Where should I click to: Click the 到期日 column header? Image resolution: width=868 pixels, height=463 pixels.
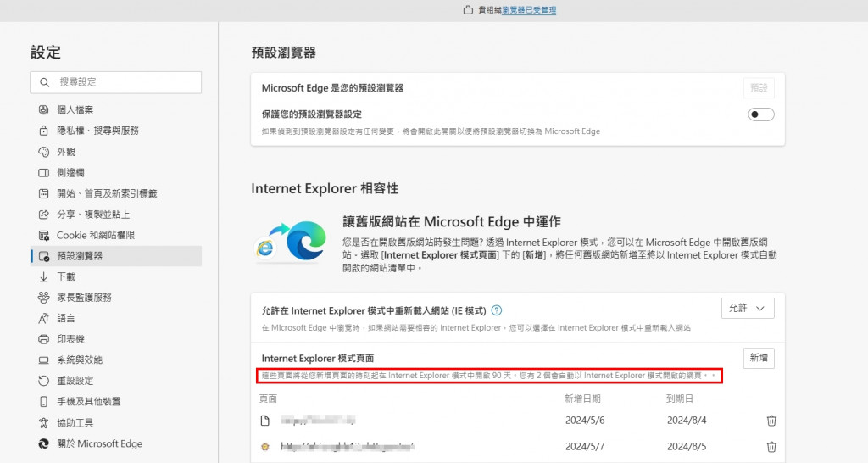[x=680, y=399]
